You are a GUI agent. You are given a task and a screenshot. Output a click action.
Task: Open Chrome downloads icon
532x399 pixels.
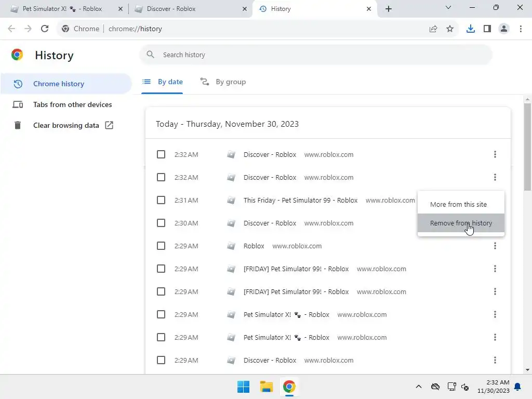pos(471,29)
